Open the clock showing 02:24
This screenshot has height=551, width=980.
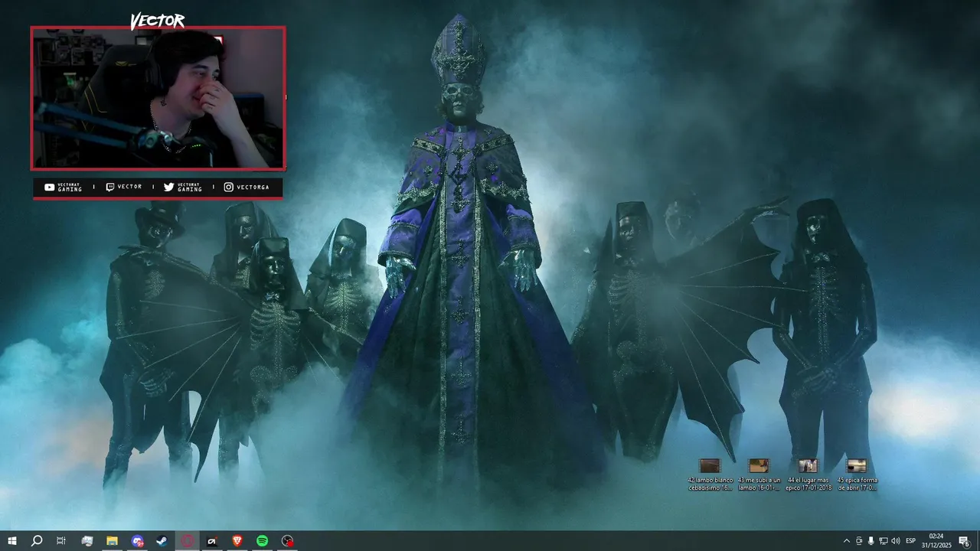point(936,541)
